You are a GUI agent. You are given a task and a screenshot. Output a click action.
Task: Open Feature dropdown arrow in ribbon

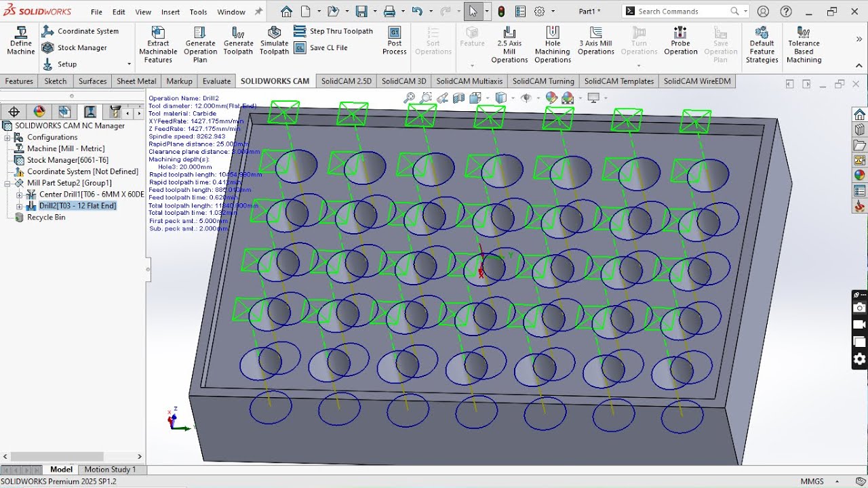point(472,66)
